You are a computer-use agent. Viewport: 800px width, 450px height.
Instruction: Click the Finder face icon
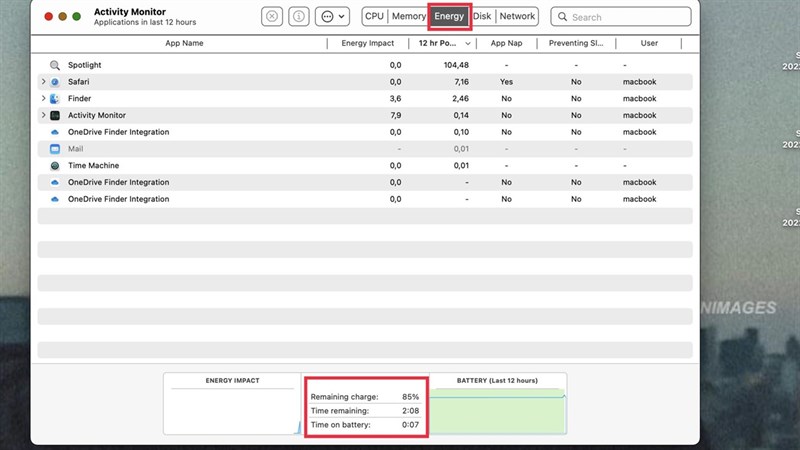point(55,98)
